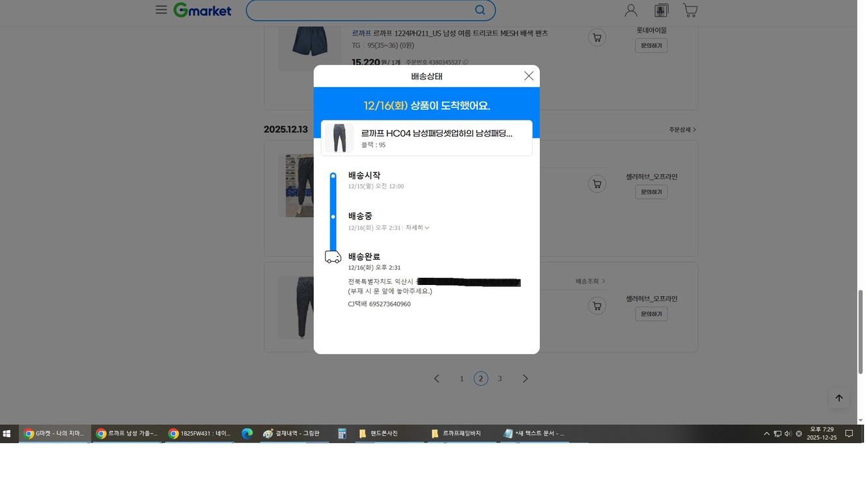This screenshot has height=488, width=868.
Task: Open the Windows notification center
Action: click(849, 434)
